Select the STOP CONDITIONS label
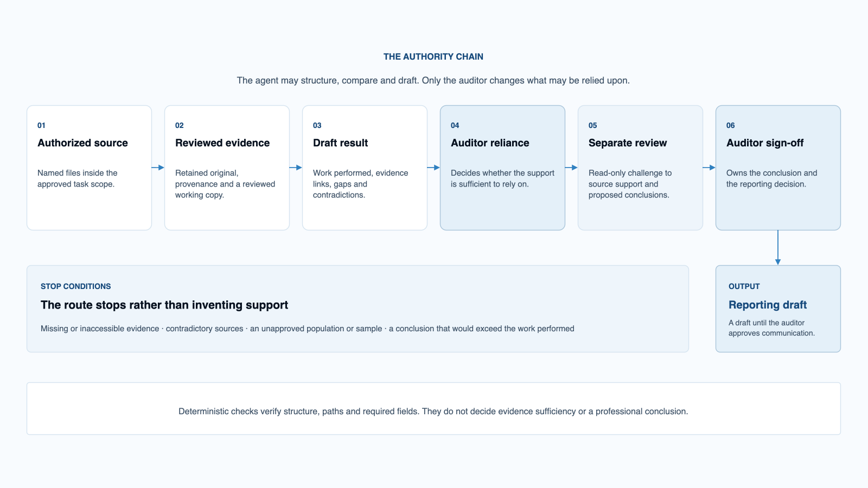The height and width of the screenshot is (488, 868). pos(75,286)
